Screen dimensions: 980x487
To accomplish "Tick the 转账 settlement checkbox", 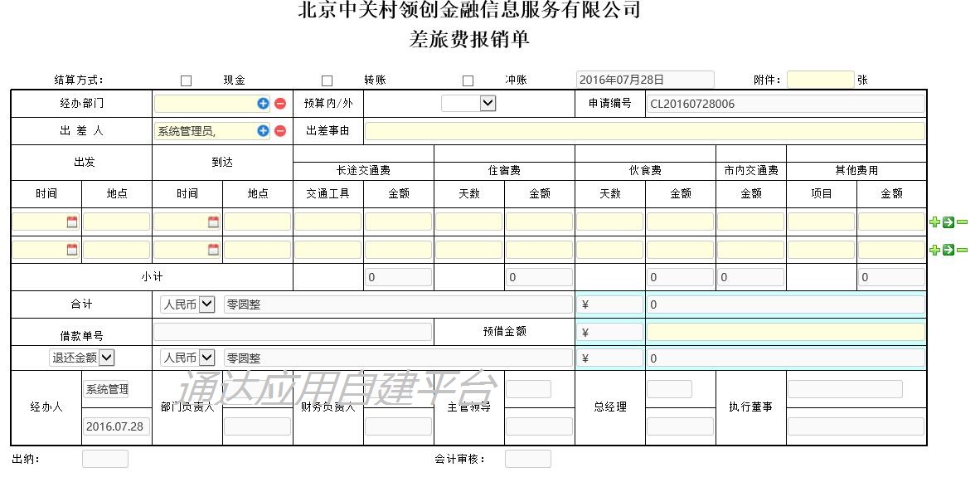I will pos(327,80).
